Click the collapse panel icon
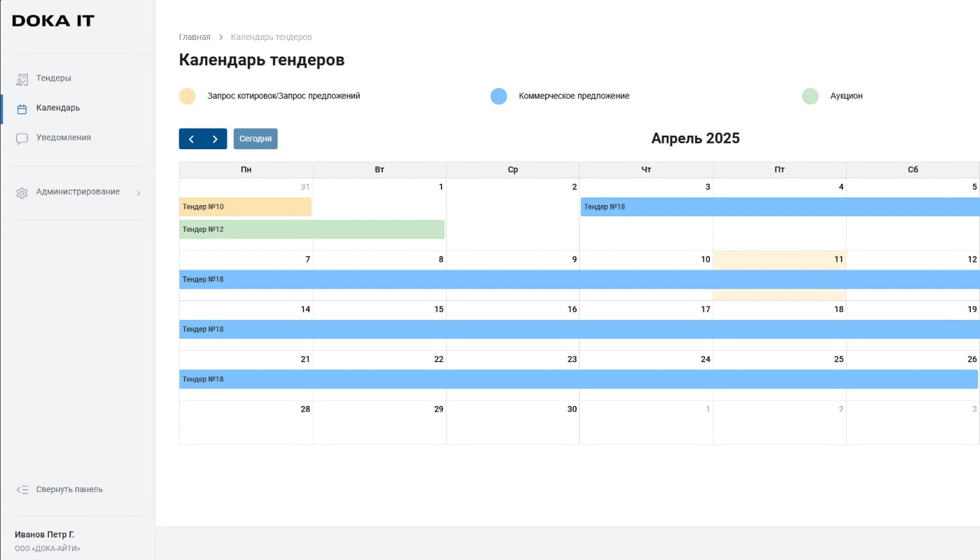980x560 pixels. pos(22,490)
